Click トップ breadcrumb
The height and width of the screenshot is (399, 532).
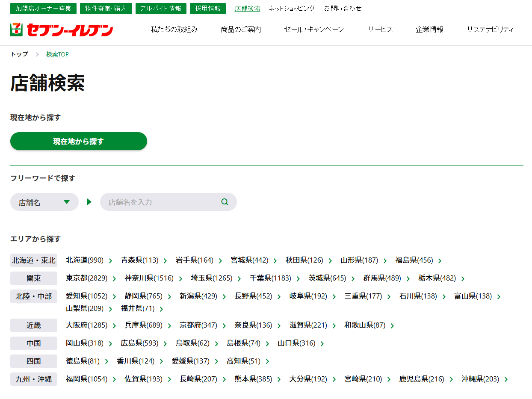pyautogui.click(x=19, y=54)
